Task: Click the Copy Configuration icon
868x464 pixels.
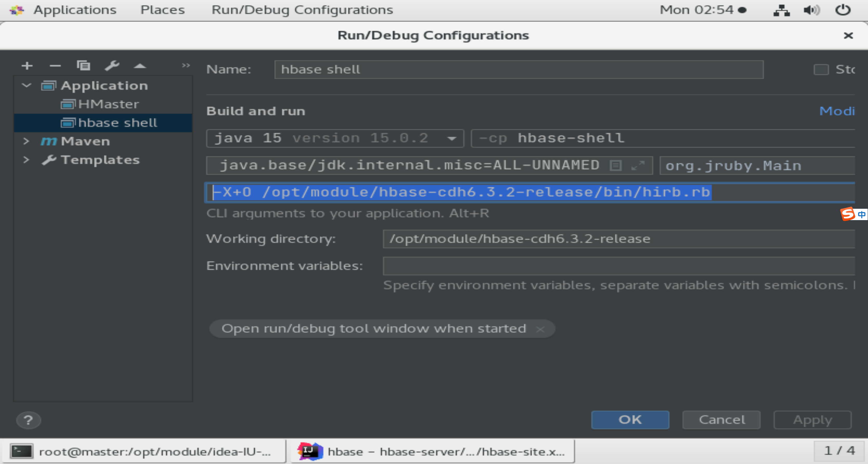Action: click(x=83, y=65)
